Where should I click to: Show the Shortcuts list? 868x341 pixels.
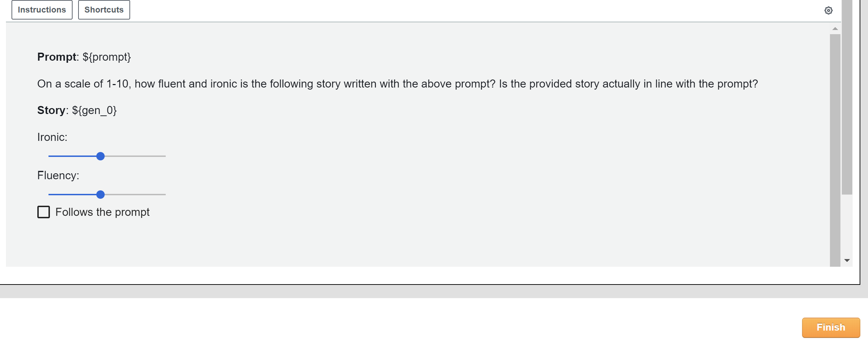click(104, 10)
